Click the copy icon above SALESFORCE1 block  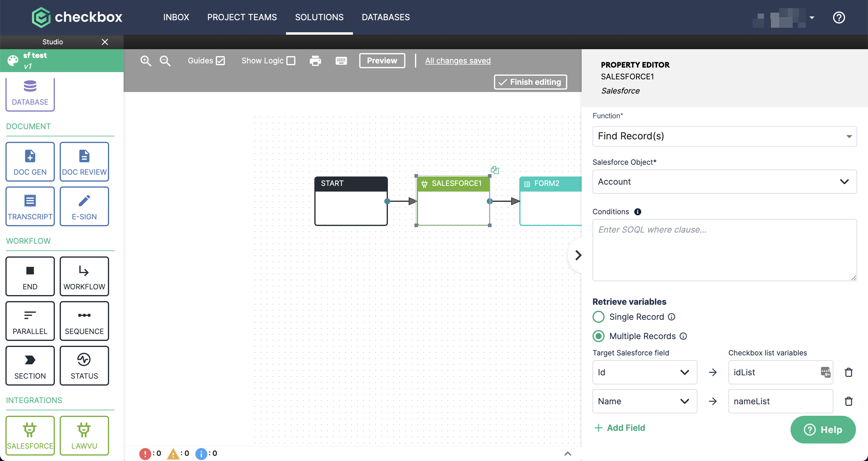(495, 170)
